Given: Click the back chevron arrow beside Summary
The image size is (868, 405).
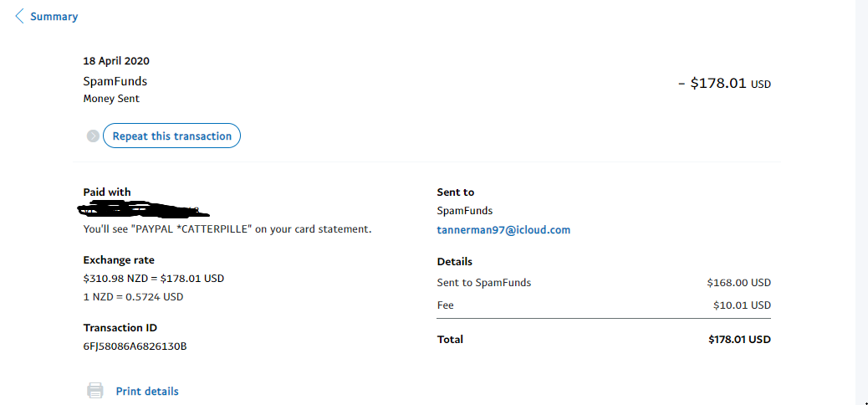Looking at the screenshot, I should [x=20, y=17].
